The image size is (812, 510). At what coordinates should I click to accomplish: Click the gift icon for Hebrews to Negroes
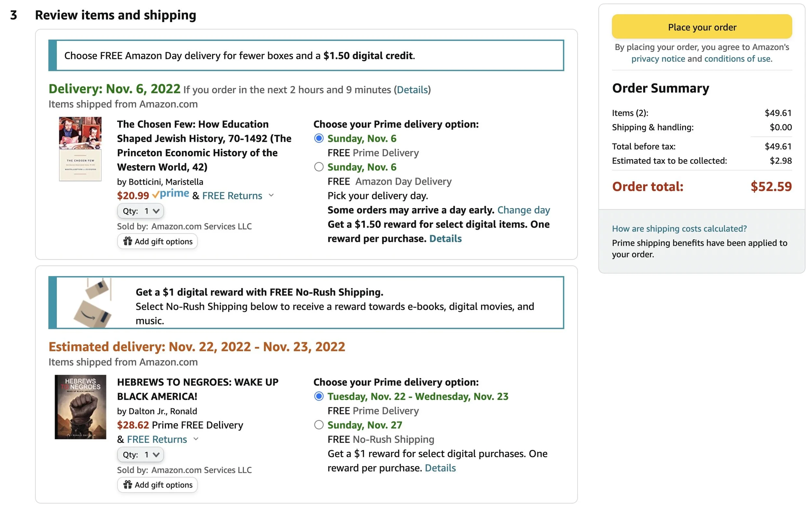pyautogui.click(x=127, y=484)
